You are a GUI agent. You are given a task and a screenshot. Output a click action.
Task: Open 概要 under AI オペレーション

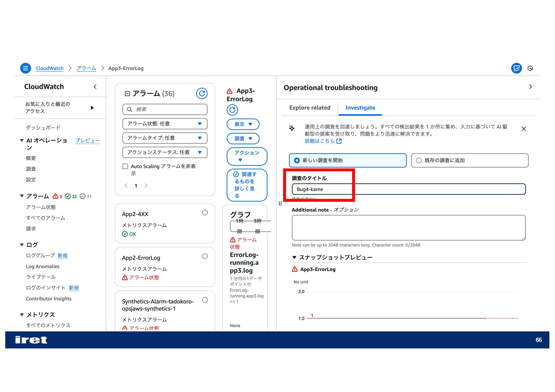click(31, 158)
